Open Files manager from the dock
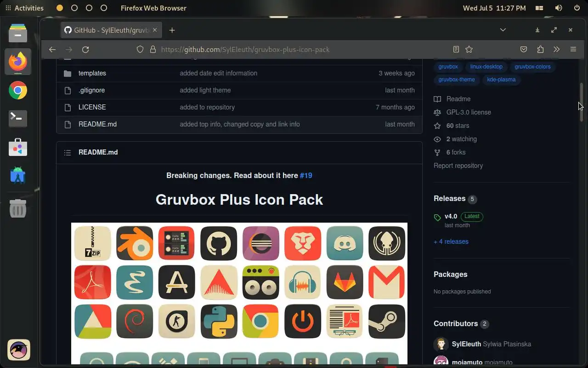 point(18,33)
